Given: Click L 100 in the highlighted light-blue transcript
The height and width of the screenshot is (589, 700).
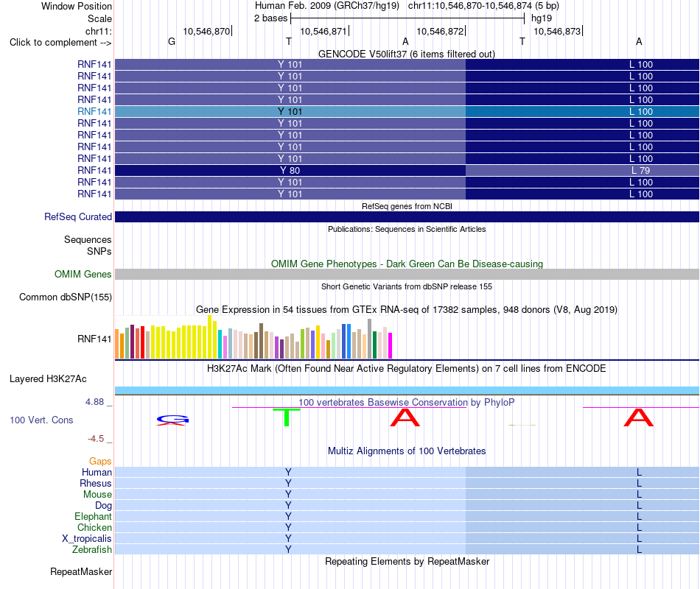Looking at the screenshot, I should pos(641,112).
